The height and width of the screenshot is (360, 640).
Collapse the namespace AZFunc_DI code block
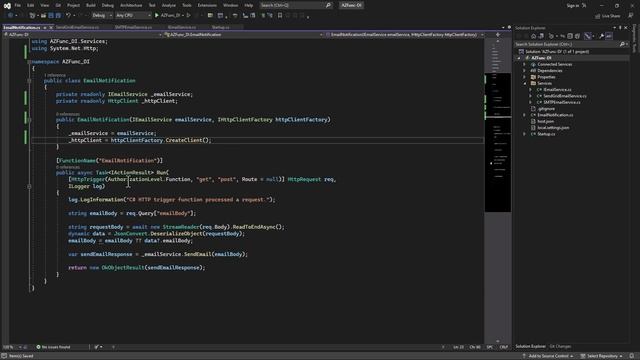[29, 62]
